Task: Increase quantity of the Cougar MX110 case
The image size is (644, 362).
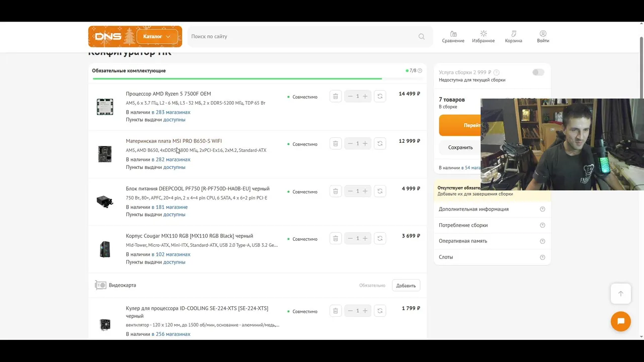Action: [365, 238]
